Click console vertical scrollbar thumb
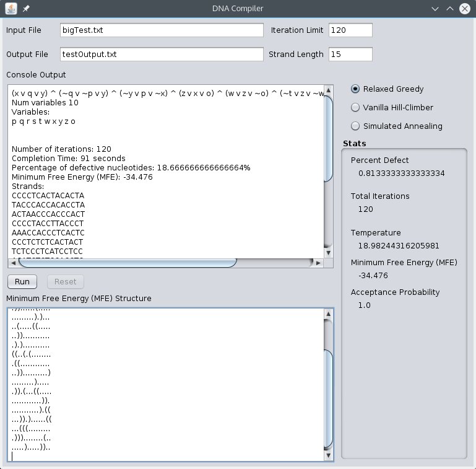Image resolution: width=476 pixels, height=469 pixels. coord(328,139)
